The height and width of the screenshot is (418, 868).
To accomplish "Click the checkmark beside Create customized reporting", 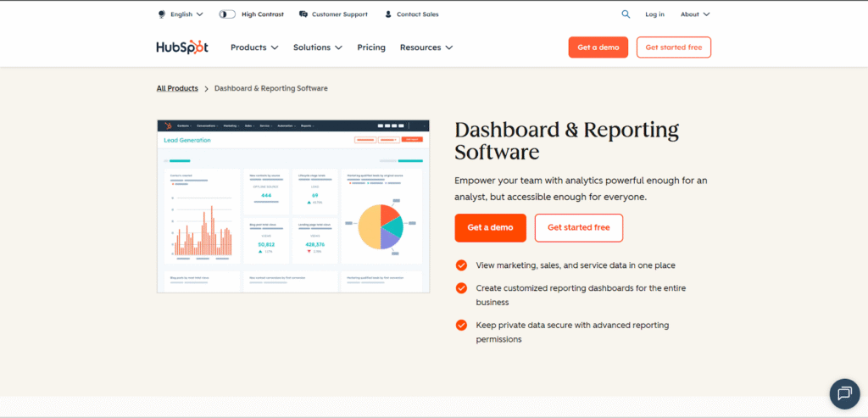I will 461,288.
